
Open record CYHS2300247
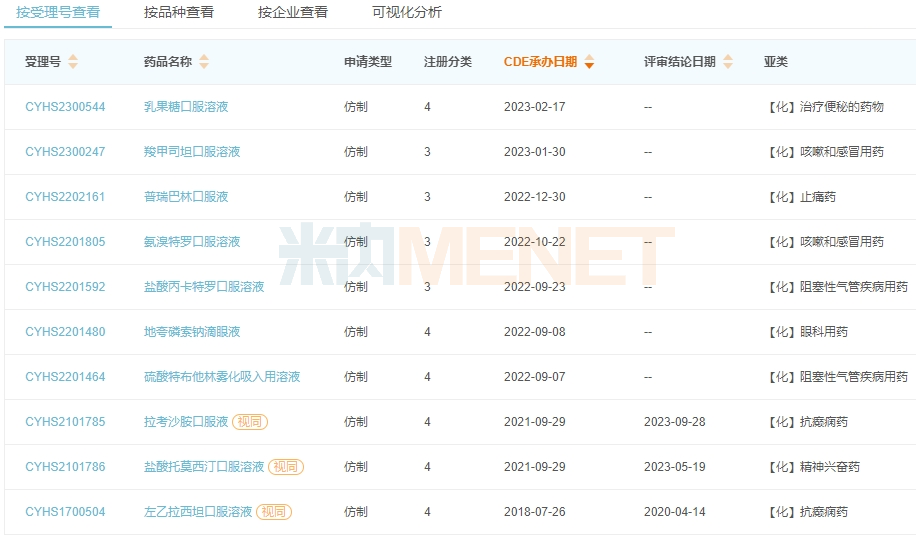pyautogui.click(x=65, y=152)
